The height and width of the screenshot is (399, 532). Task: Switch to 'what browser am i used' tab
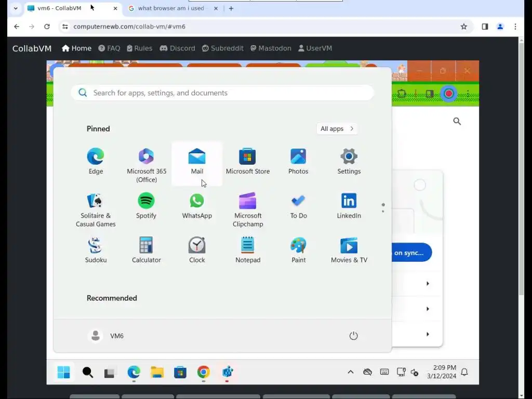point(173,8)
